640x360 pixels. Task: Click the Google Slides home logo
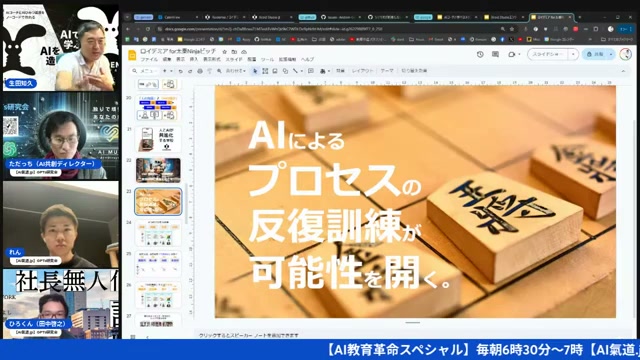pos(132,55)
